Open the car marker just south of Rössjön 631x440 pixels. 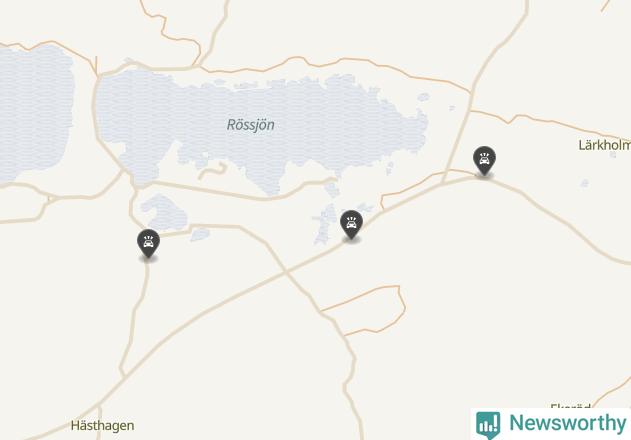pyautogui.click(x=351, y=225)
